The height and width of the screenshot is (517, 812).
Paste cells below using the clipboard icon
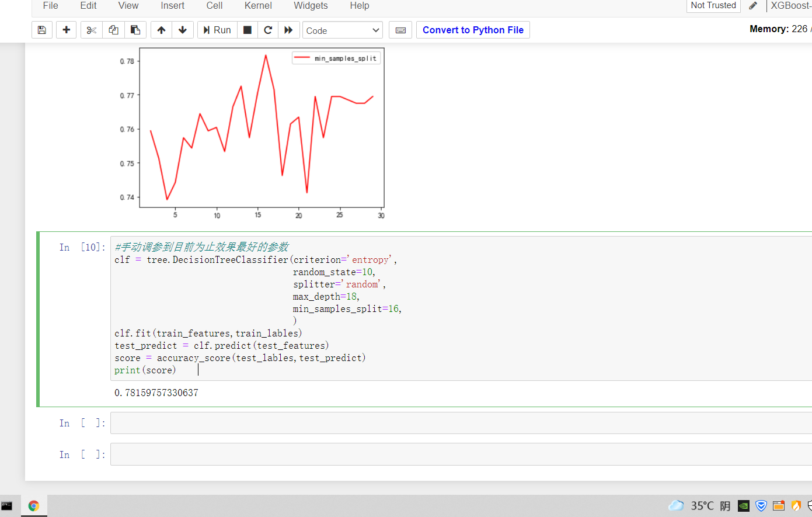tap(135, 30)
